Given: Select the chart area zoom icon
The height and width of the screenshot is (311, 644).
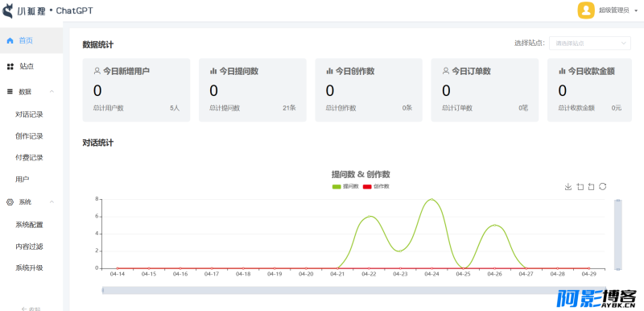Looking at the screenshot, I should pyautogui.click(x=580, y=186).
